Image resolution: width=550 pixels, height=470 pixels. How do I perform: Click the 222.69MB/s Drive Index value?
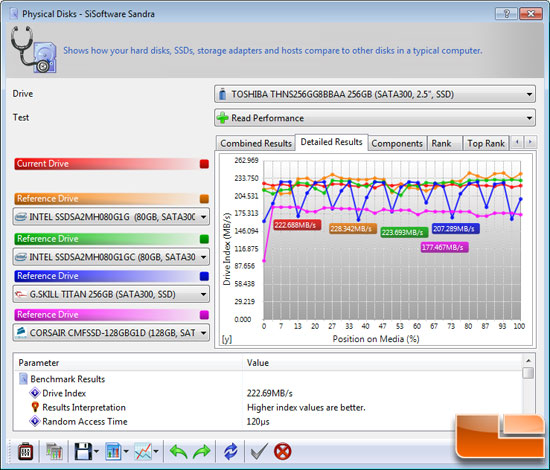pos(269,393)
